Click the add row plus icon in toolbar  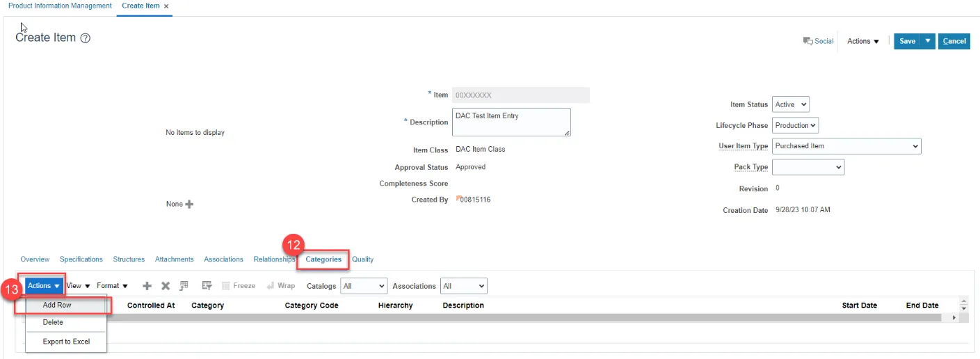pos(147,286)
